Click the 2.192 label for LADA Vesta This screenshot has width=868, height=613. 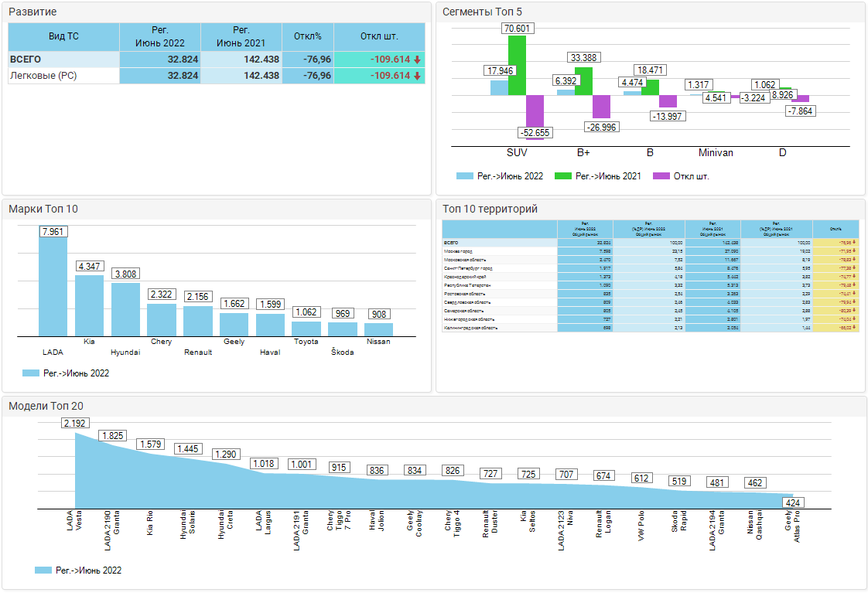tap(75, 423)
